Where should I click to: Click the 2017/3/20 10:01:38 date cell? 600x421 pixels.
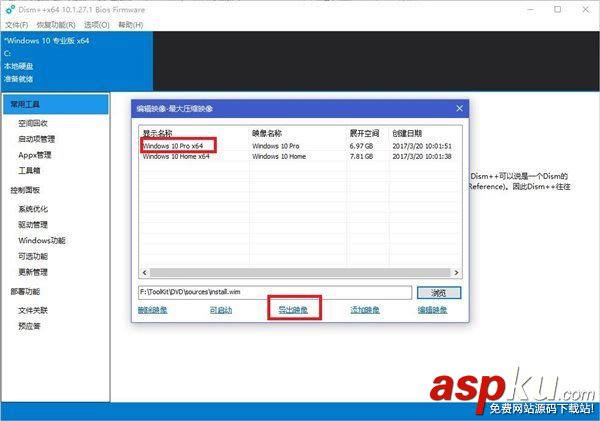[422, 156]
